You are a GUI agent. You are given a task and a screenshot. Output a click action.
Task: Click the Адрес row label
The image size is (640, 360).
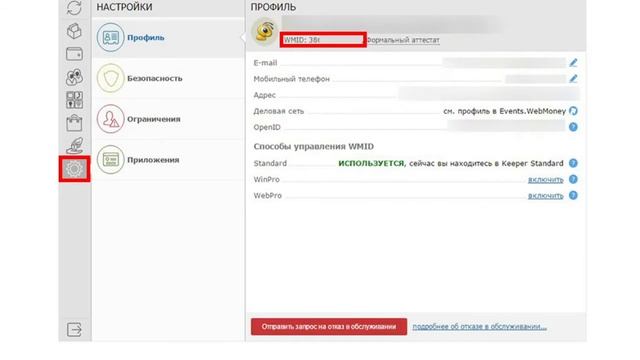point(264,95)
